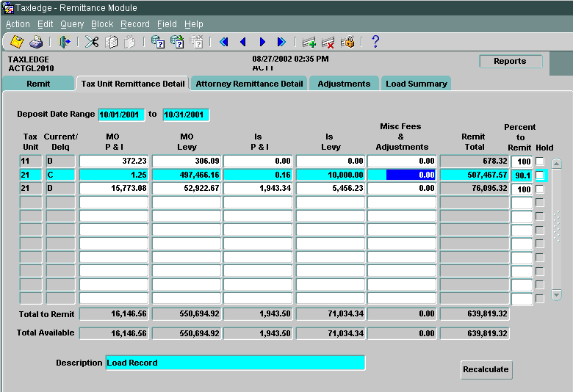Enable Hold for the 76,095.32 row
The image size is (573, 392).
tap(540, 189)
